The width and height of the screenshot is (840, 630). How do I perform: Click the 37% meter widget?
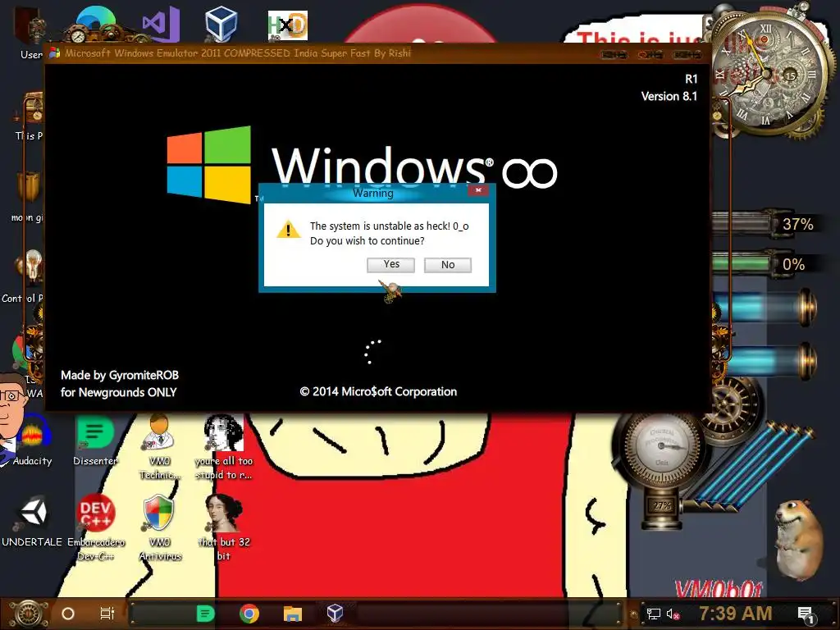pos(766,223)
